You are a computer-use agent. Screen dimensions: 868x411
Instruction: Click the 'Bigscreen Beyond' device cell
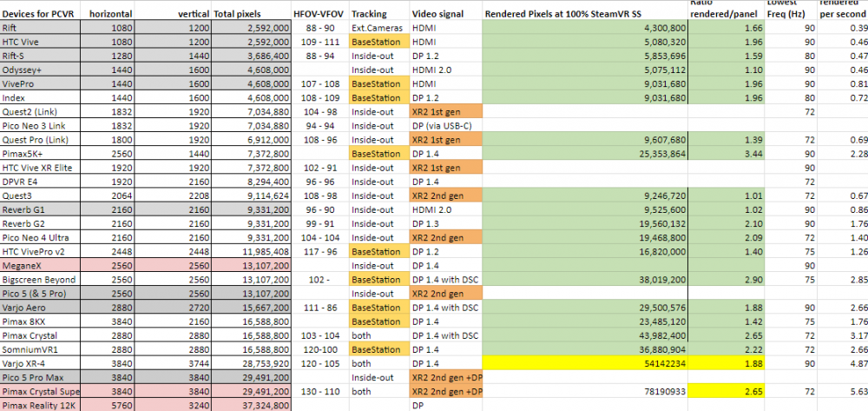[x=40, y=279]
